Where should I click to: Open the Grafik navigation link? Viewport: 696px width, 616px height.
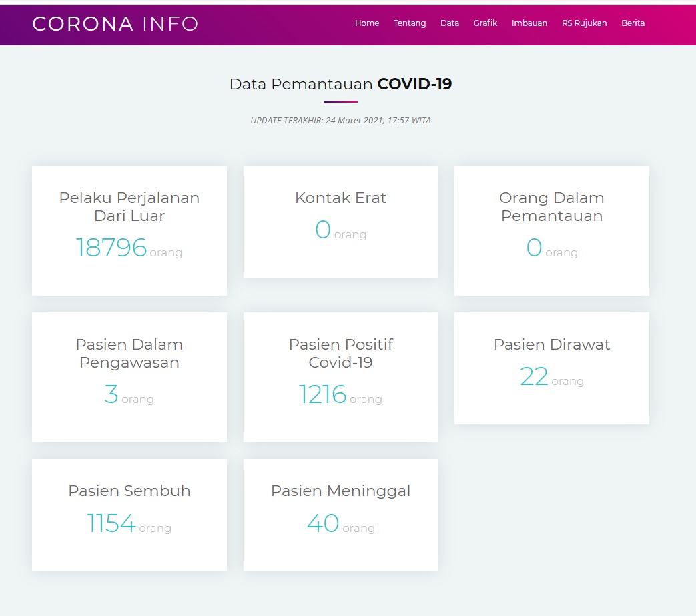tap(486, 23)
